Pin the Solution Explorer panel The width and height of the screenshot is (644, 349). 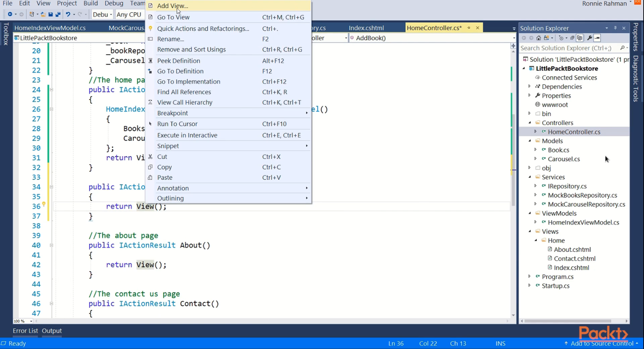point(615,28)
